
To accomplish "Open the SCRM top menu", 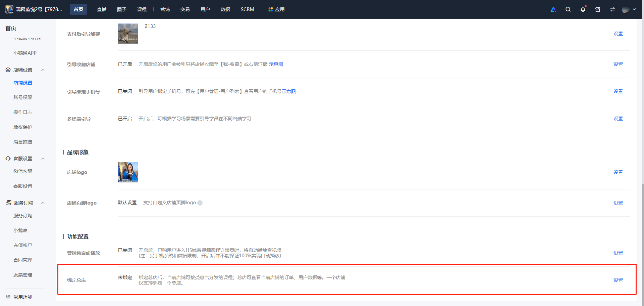I will 248,9.
